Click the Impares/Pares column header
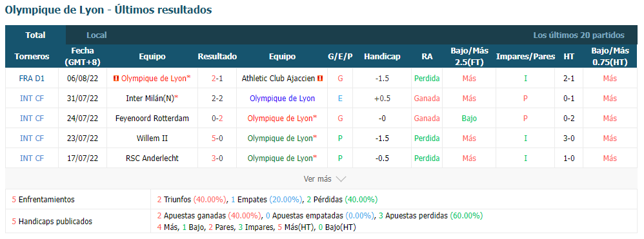Image resolution: width=644 pixels, height=239 pixels. (525, 57)
